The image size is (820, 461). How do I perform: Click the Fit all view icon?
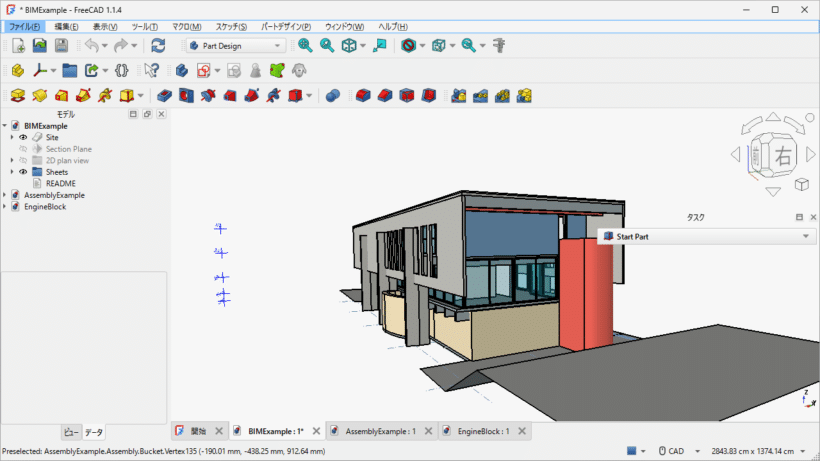tap(305, 45)
